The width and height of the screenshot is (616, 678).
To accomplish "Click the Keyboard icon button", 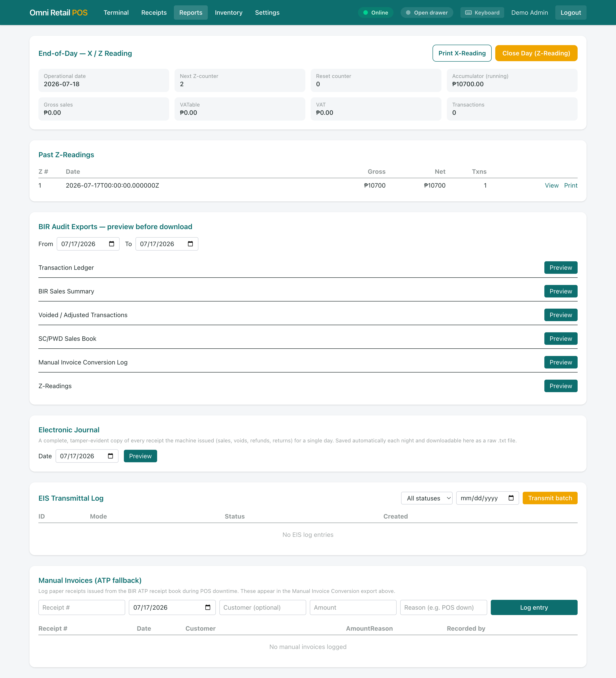I will [x=482, y=13].
